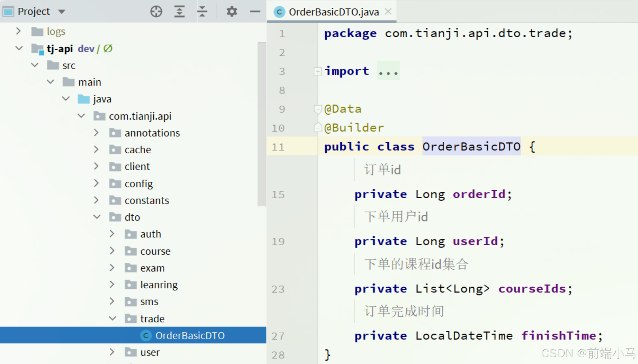Expand the leanring package
This screenshot has width=638, height=364.
click(112, 284)
